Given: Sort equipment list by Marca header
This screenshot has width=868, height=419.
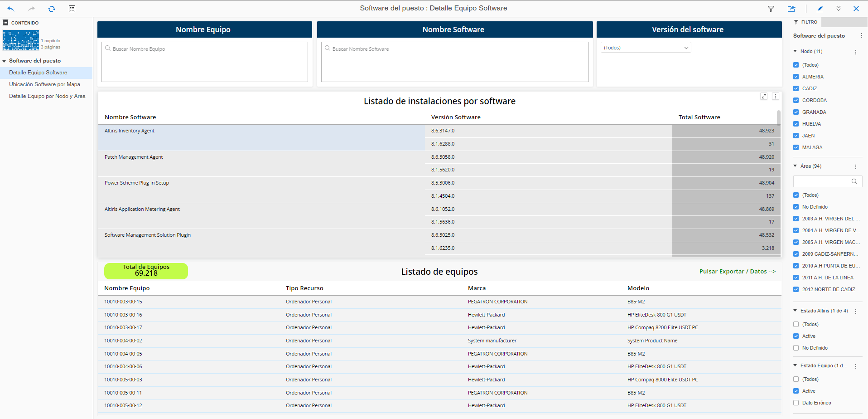Looking at the screenshot, I should [477, 288].
